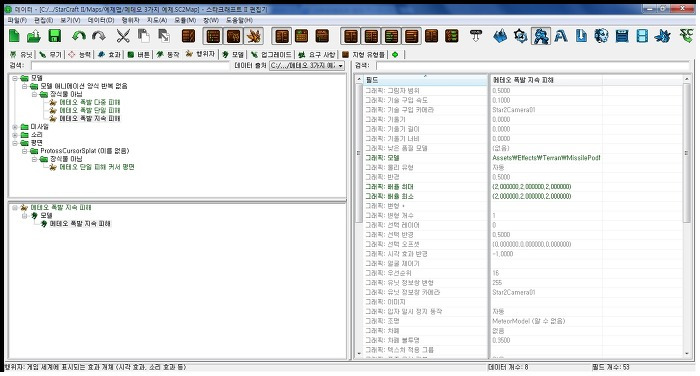The height and width of the screenshot is (376, 700).
Task: Open the AI module head icon
Action: [601, 36]
